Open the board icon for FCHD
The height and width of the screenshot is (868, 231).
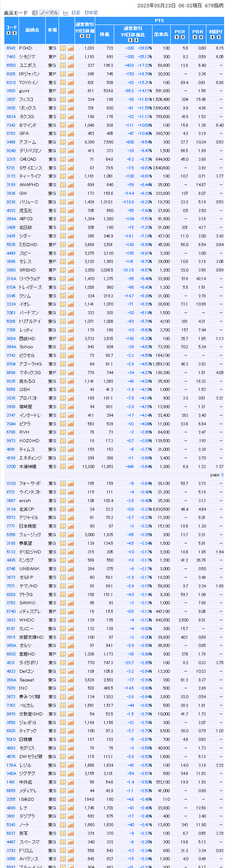click(62, 48)
